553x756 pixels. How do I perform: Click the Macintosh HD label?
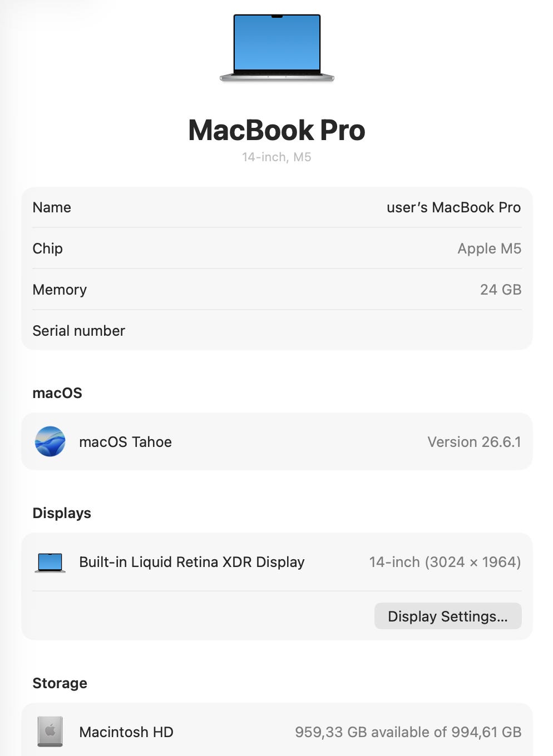pos(126,732)
